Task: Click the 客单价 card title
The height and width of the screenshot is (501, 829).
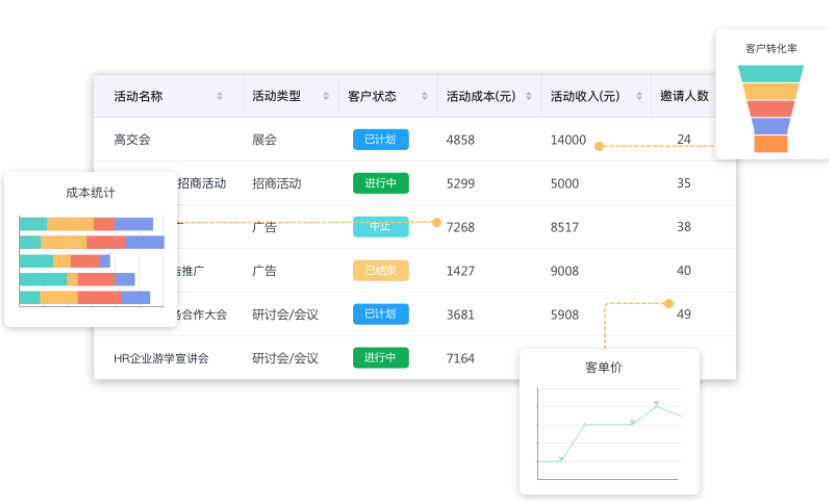Action: [604, 367]
